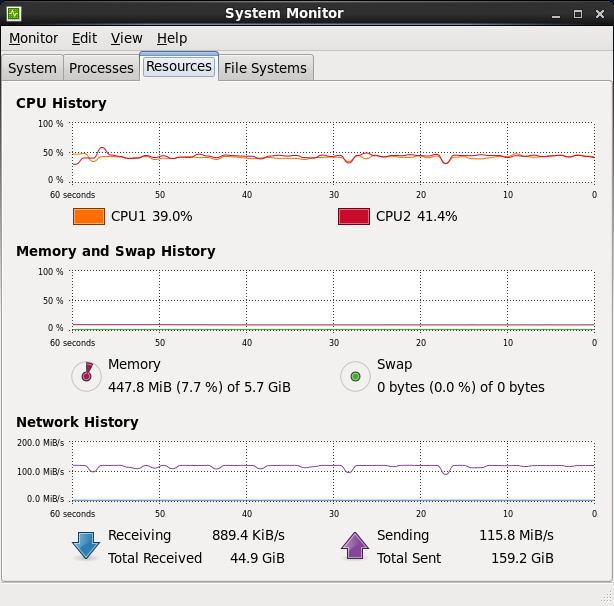The width and height of the screenshot is (614, 606).
Task: Click the Sending rate 115.8 MiB/s
Action: coord(516,535)
